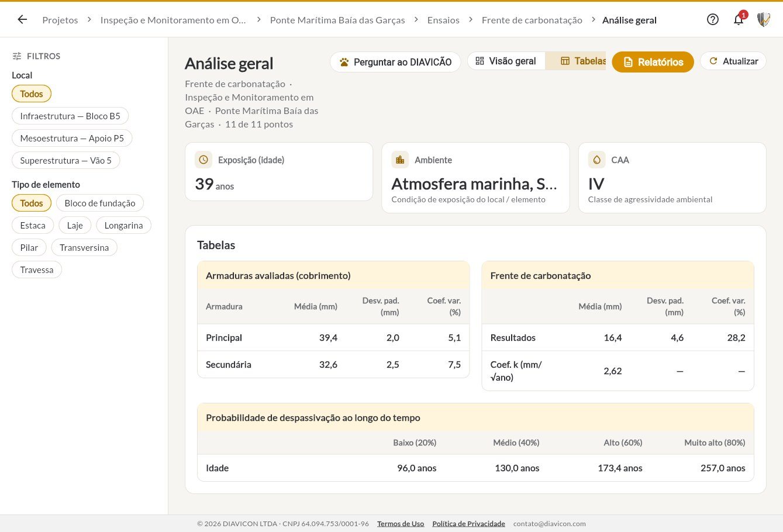Image resolution: width=783 pixels, height=532 pixels.
Task: Filter by Laje element type
Action: coord(75,225)
